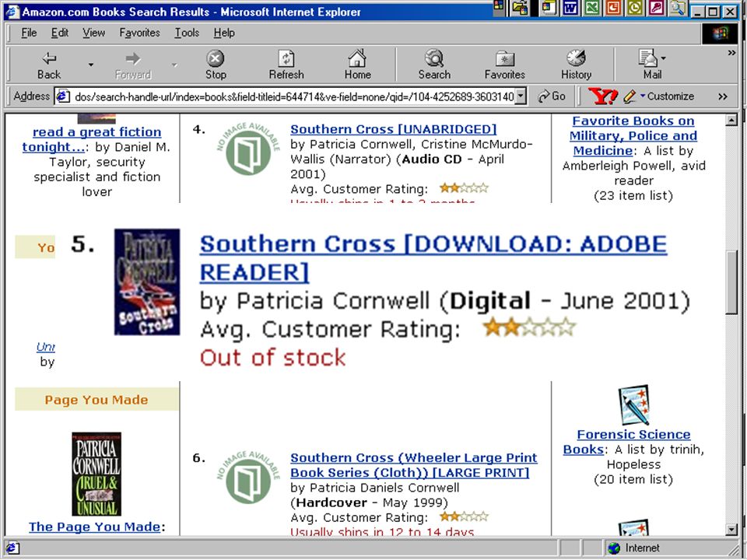The width and height of the screenshot is (747, 560).
Task: Launch Access from the Office shortcut bar
Action: (x=656, y=8)
